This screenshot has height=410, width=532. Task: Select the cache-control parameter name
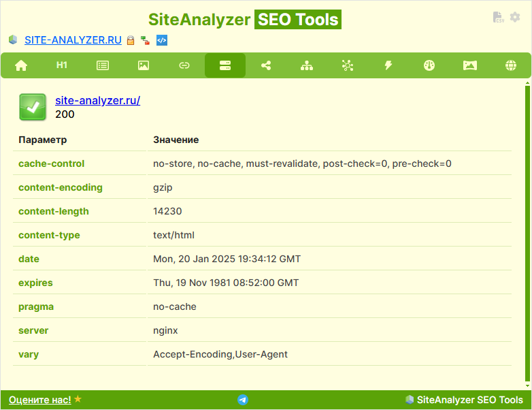[x=51, y=163]
